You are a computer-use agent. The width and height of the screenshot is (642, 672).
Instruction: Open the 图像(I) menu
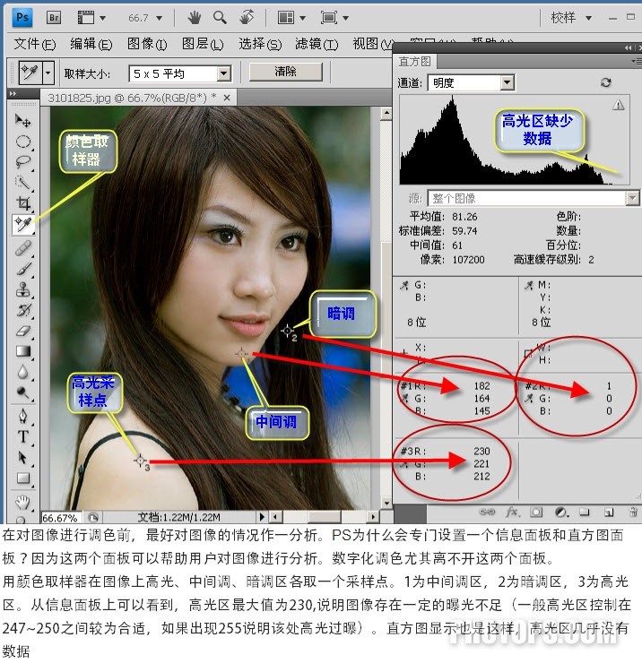(x=147, y=44)
